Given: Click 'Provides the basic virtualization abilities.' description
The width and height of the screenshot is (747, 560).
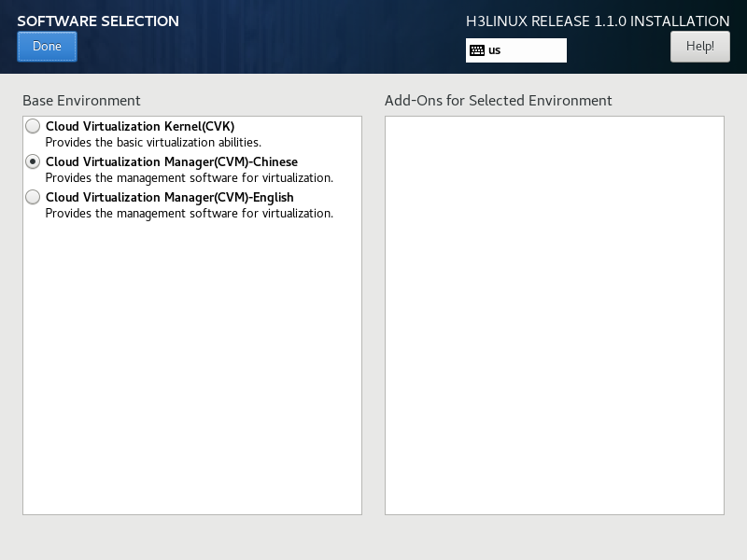Looking at the screenshot, I should click(153, 143).
